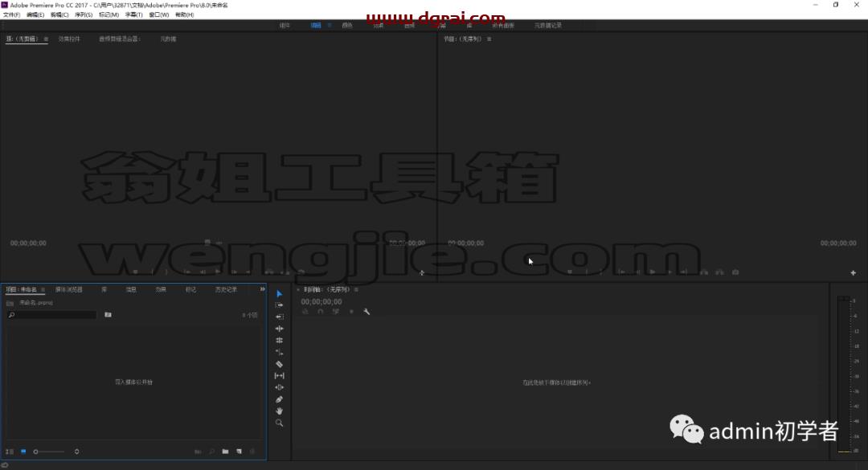Click sort icons arrows in Project panel footer
Viewport: 868px width, 470px height.
[x=76, y=452]
